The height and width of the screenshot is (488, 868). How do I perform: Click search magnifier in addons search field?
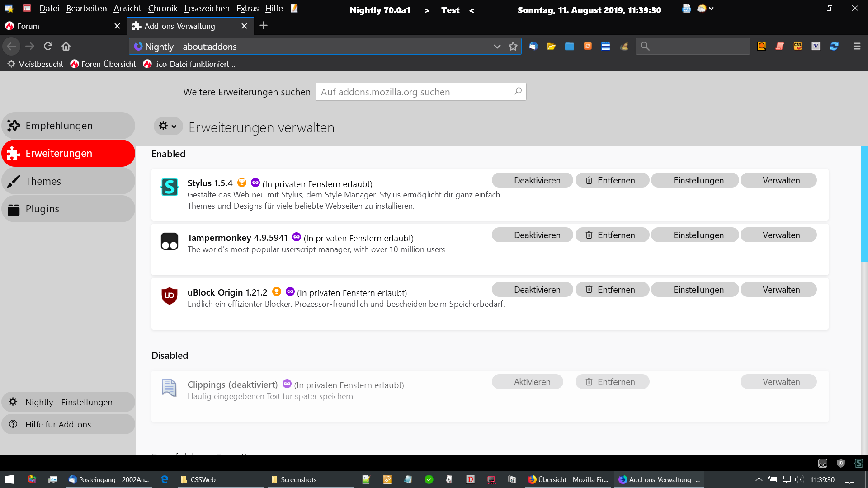518,91
